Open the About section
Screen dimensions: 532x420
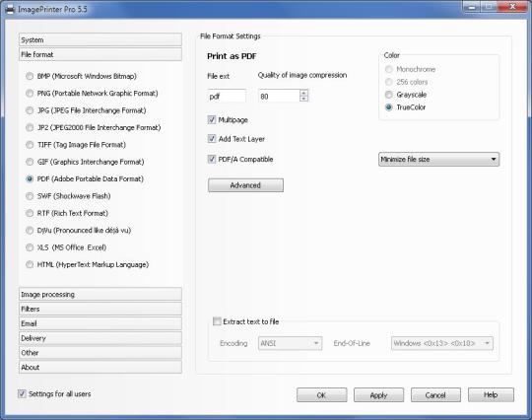100,367
